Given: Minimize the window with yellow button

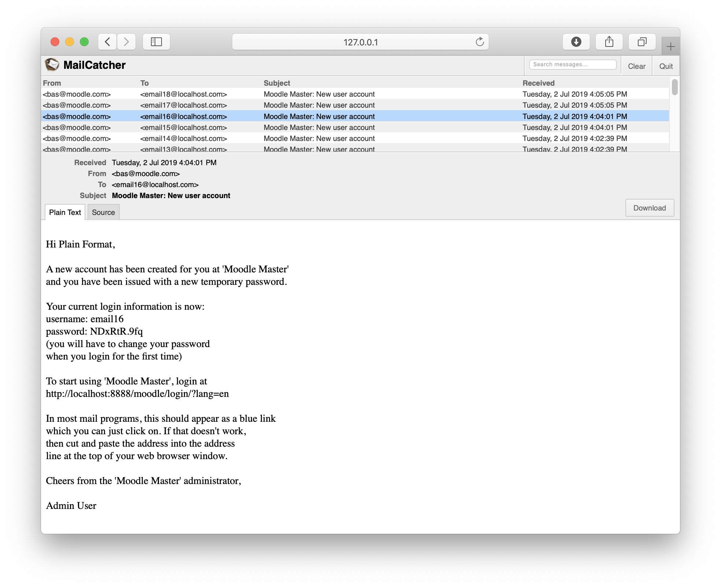Looking at the screenshot, I should pyautogui.click(x=70, y=42).
